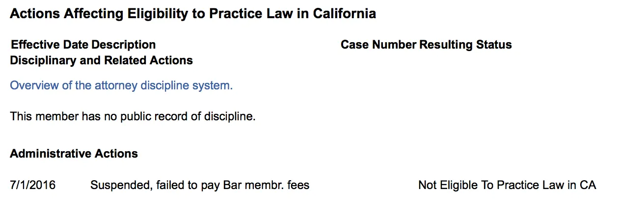Click the Disciplinary and Related Actions subheading
This screenshot has width=644, height=218.
[102, 60]
